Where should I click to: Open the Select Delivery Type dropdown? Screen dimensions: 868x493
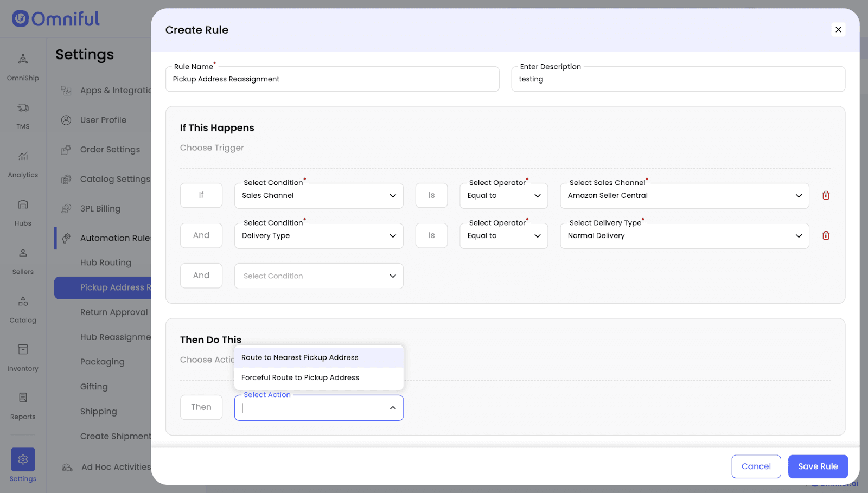click(684, 236)
